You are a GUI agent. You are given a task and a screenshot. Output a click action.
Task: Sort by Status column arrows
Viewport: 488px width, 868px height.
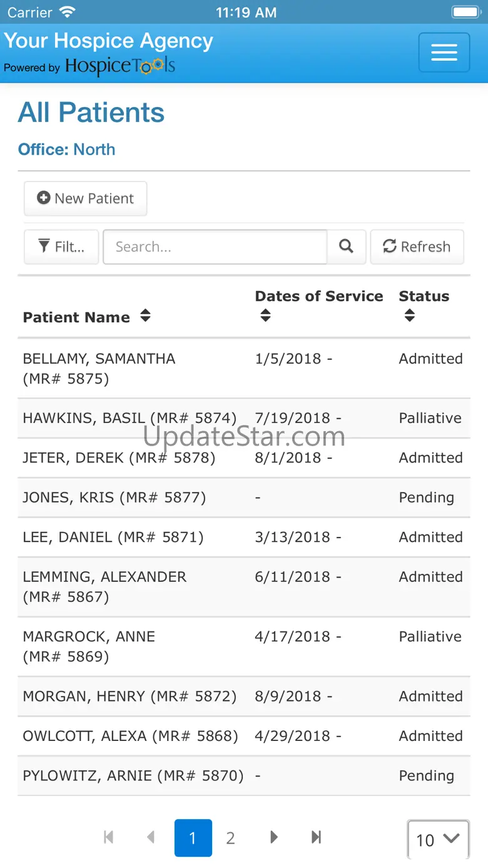410,316
